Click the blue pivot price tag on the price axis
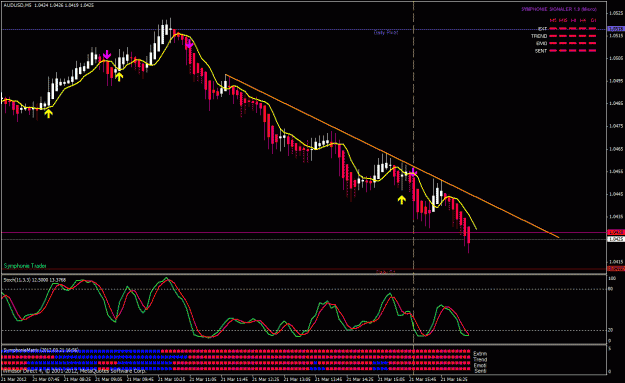 coord(615,29)
